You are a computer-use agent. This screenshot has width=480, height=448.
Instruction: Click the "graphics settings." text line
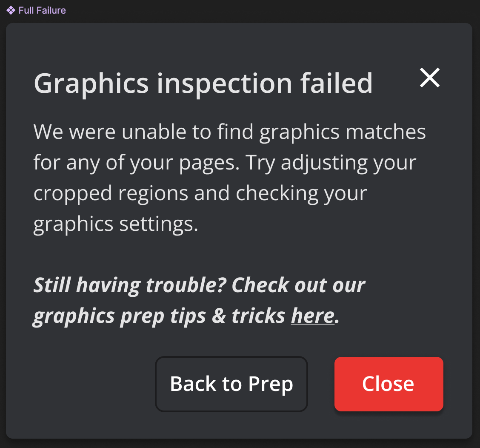pos(116,224)
